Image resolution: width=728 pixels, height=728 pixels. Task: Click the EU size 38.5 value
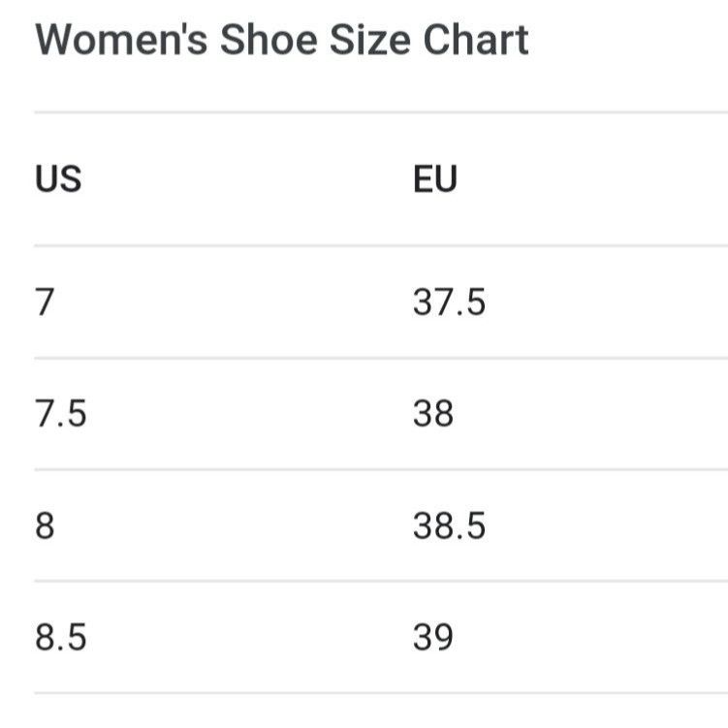point(449,525)
